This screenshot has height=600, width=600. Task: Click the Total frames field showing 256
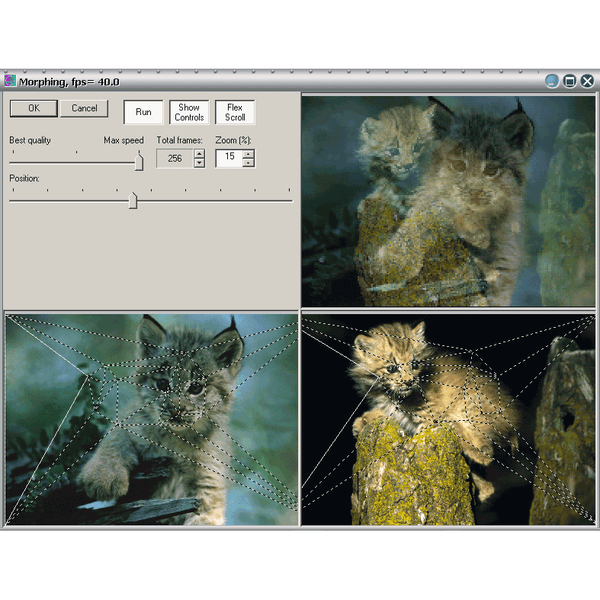coord(175,158)
